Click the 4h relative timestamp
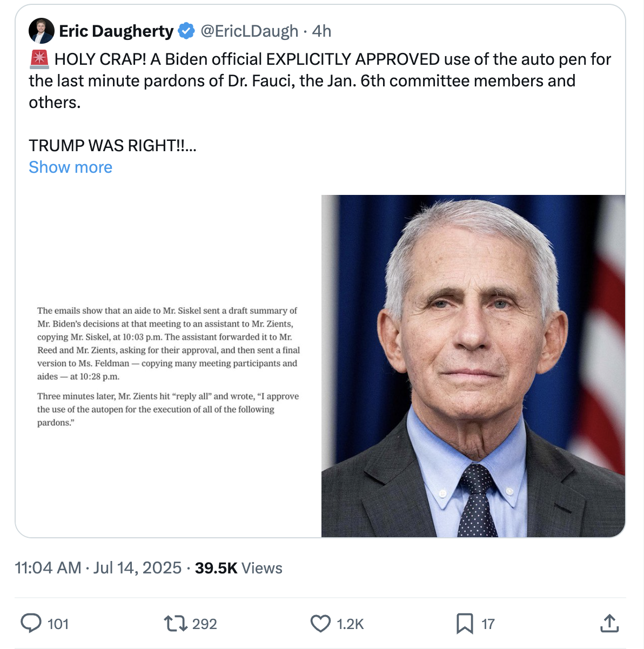The width and height of the screenshot is (644, 649). coord(322,31)
